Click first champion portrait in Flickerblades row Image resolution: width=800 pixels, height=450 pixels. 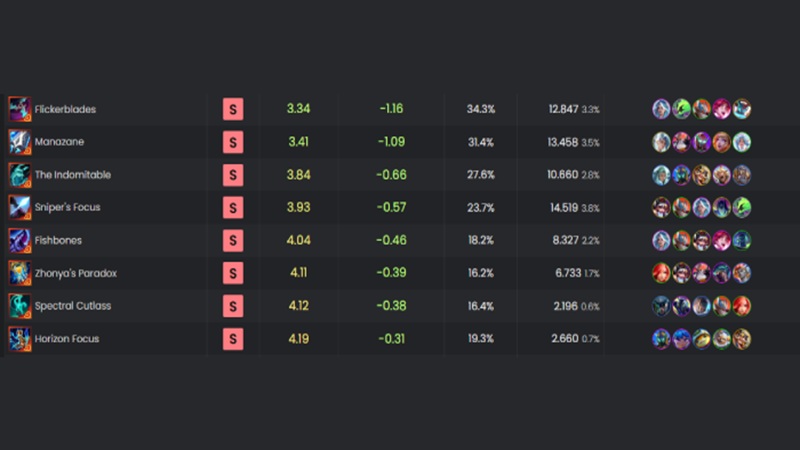pos(661,109)
